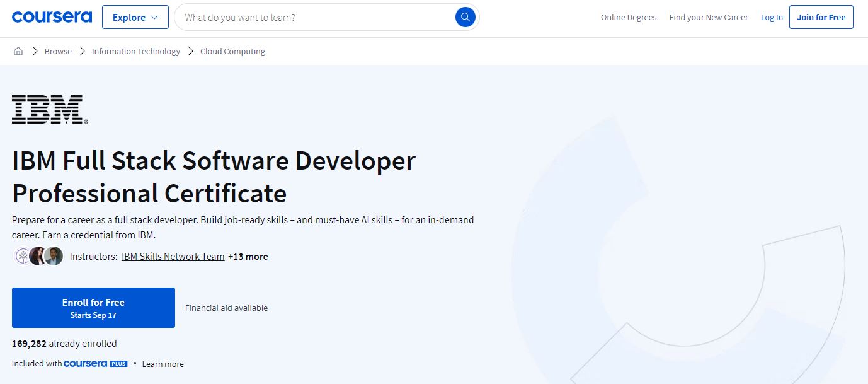Viewport: 868px width, 384px height.
Task: Click the blue search magnifier button
Action: 465,17
